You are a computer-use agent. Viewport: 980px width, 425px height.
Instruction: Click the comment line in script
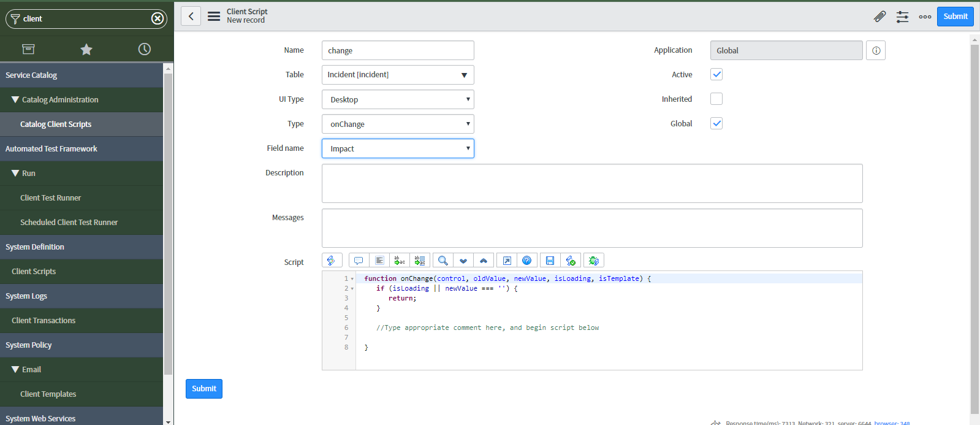487,328
